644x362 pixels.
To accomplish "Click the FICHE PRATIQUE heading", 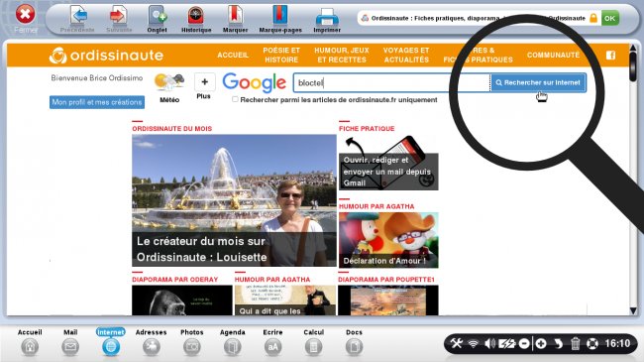I will point(367,129).
